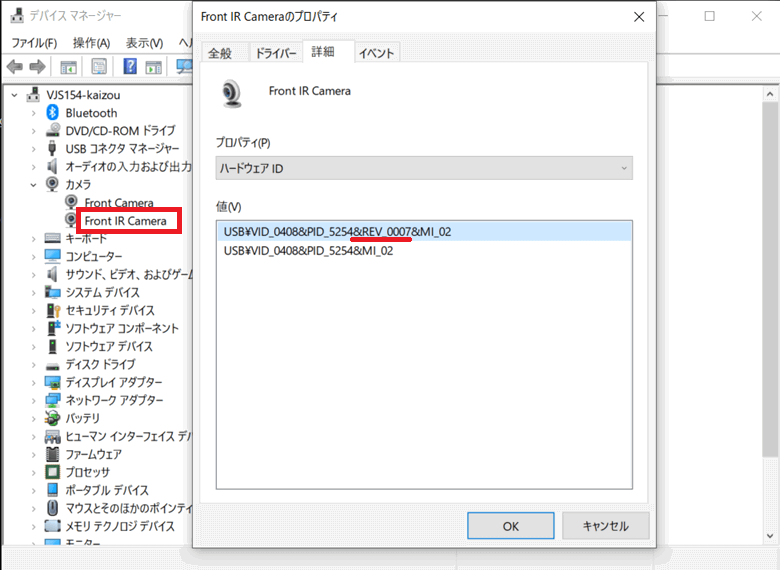This screenshot has height=570, width=780.
Task: Switch to the イベント tab
Action: tap(376, 53)
